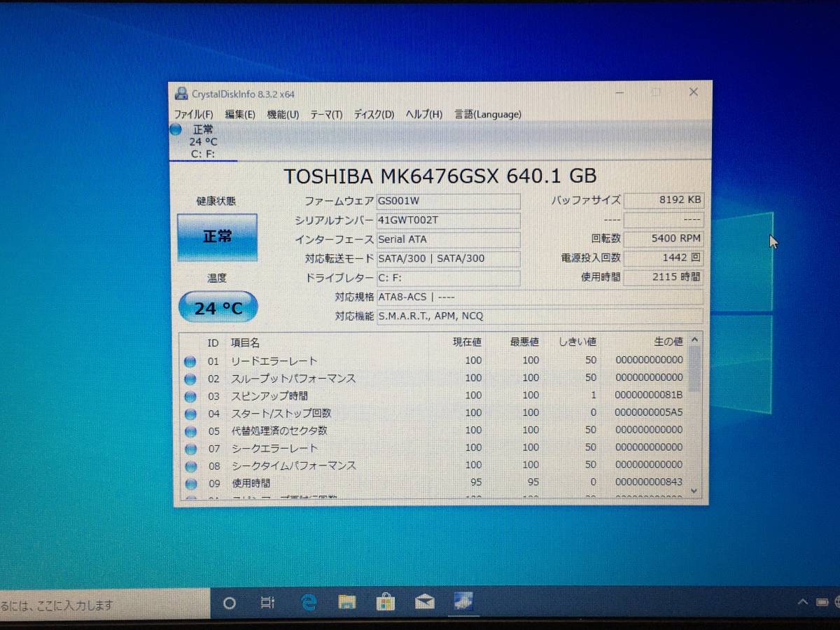
Task: Click raw value 0000000005A5
Action: point(649,412)
